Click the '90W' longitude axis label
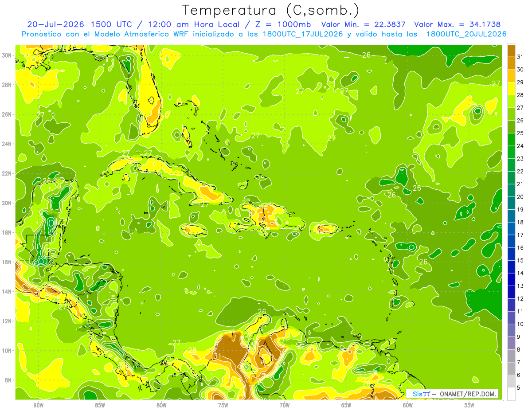This screenshot has width=532, height=411. (38, 406)
